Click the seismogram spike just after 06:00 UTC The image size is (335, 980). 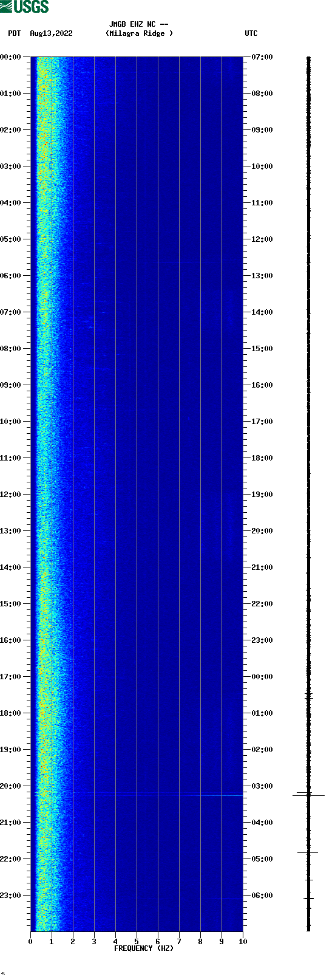[x=308, y=898]
